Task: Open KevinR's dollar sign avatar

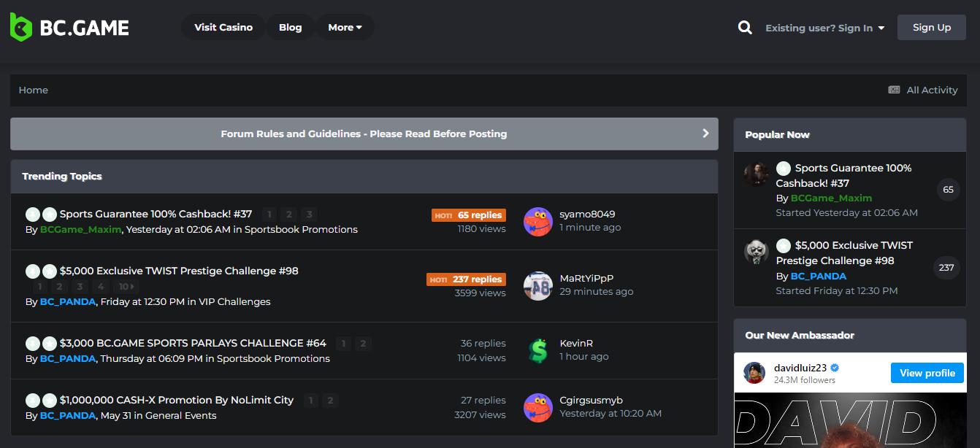Action: [538, 351]
